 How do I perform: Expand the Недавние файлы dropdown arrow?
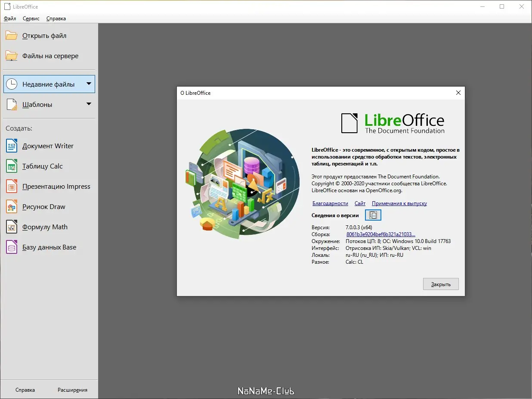tap(89, 84)
